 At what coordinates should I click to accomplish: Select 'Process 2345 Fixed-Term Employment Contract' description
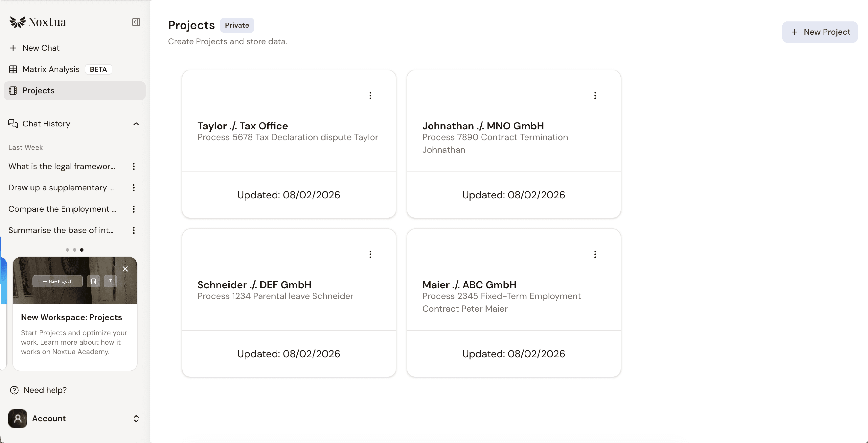501,302
